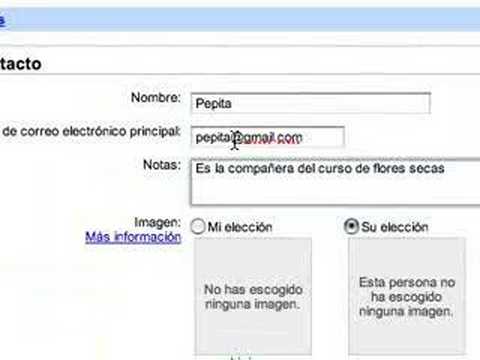Image resolution: width=480 pixels, height=360 pixels.
Task: Click the 'Imagen:' label
Action: click(x=157, y=222)
